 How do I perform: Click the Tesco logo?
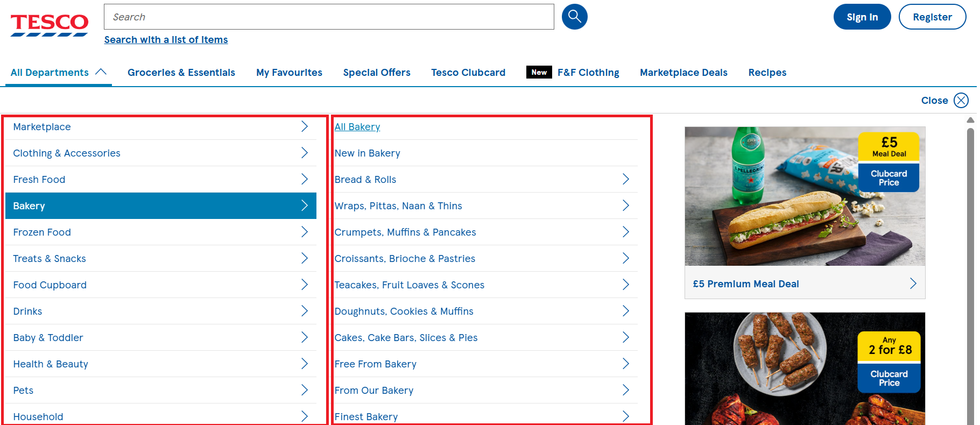pyautogui.click(x=49, y=24)
